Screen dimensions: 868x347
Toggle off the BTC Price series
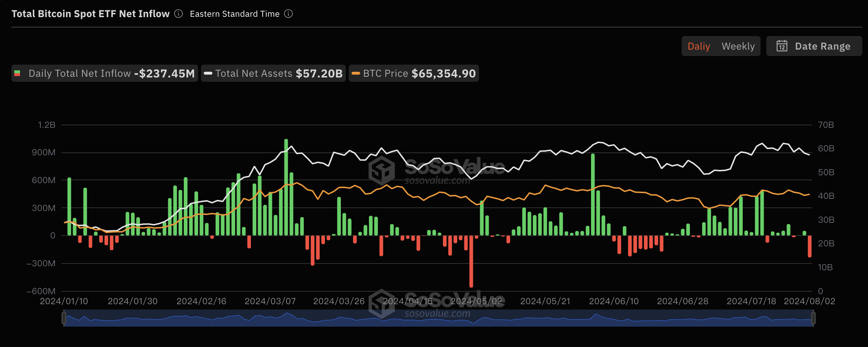click(414, 73)
